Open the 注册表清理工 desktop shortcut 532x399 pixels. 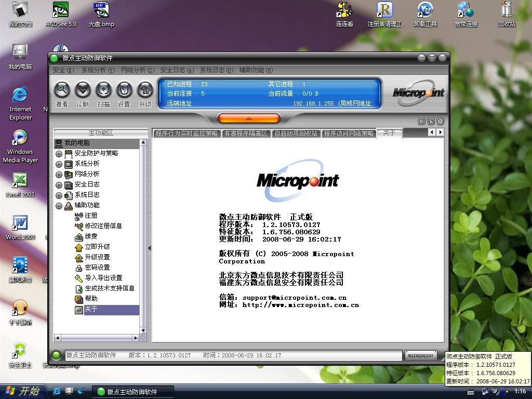(385, 15)
